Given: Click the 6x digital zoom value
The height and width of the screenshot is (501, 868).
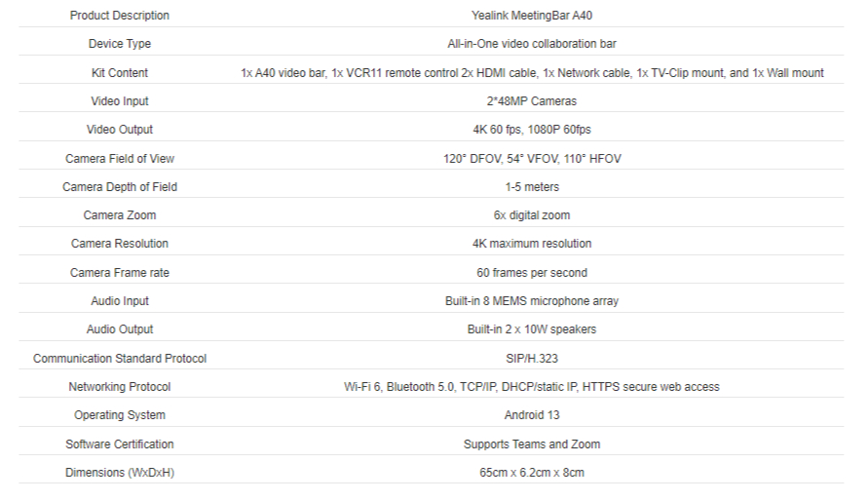Looking at the screenshot, I should (532, 215).
